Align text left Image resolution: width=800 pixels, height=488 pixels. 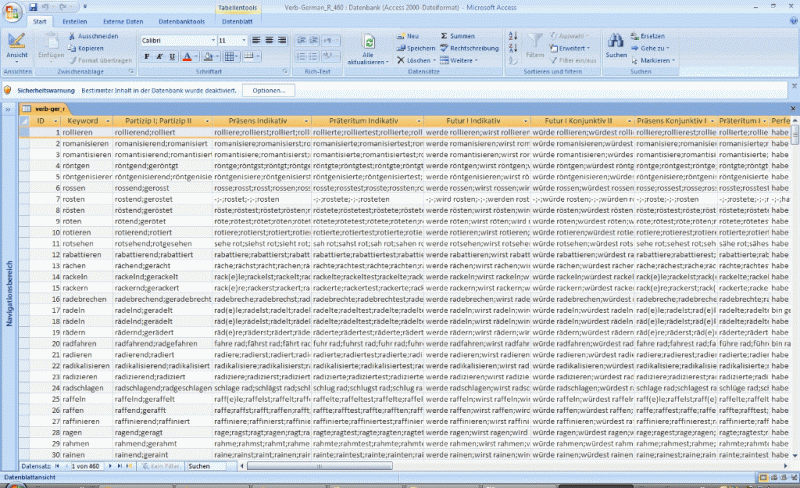(256, 40)
